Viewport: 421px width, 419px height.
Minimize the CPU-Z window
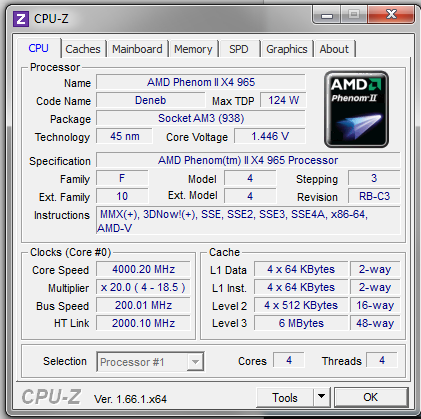click(327, 15)
